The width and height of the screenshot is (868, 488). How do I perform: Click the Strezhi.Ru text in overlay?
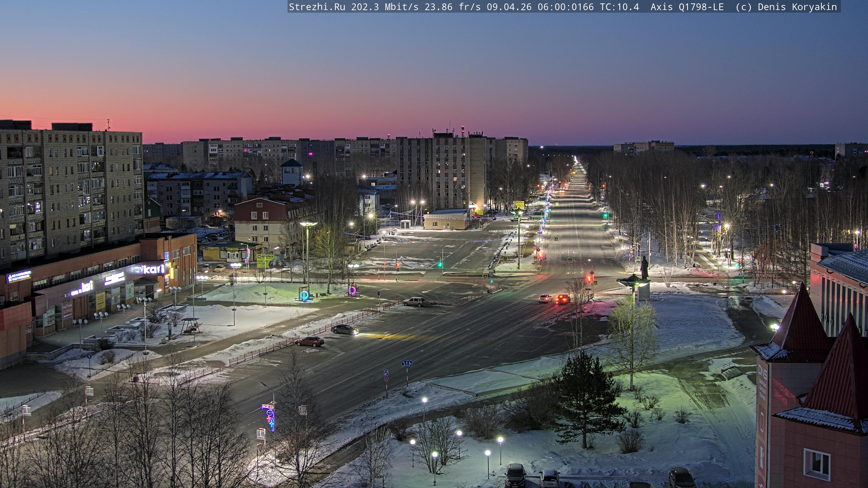317,7
